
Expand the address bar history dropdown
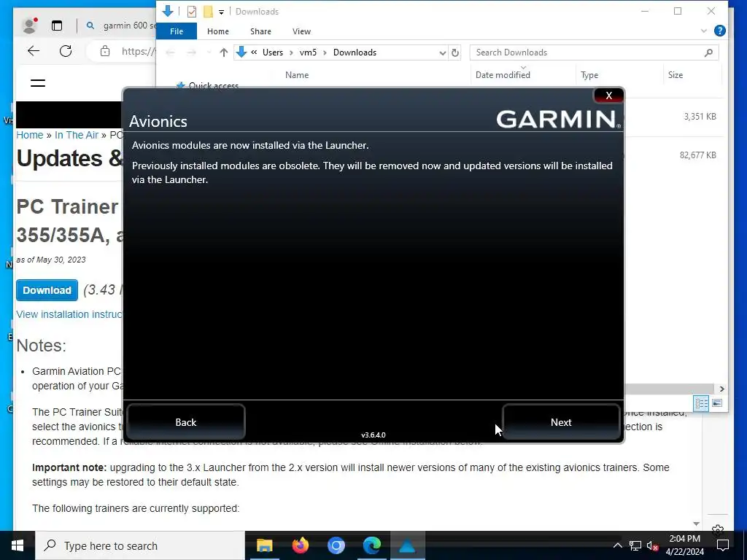tap(443, 52)
